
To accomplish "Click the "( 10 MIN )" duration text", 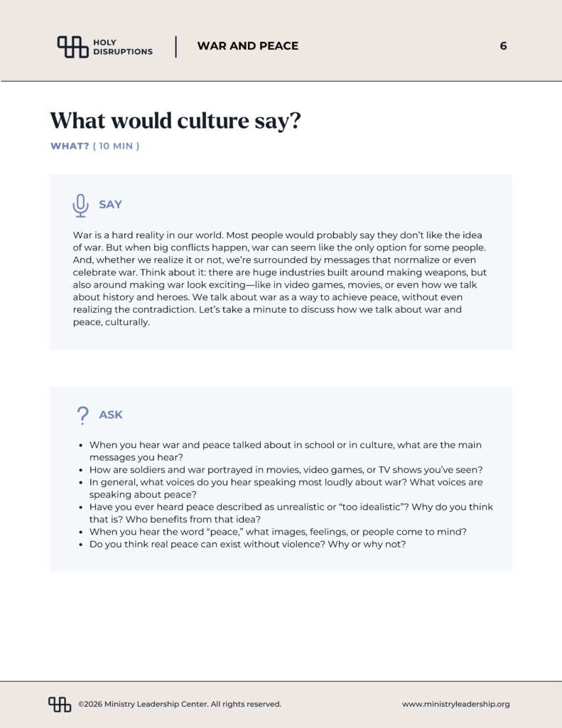I will coord(117,146).
